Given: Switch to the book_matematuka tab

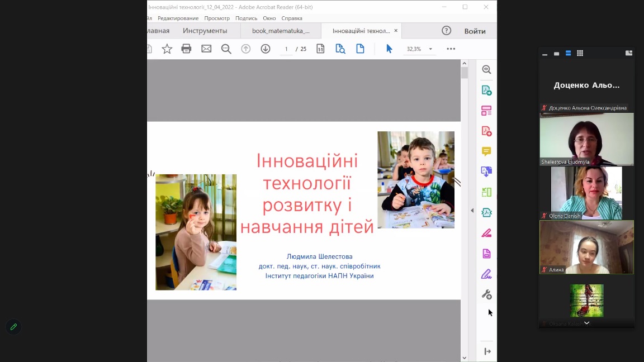Looking at the screenshot, I should click(x=281, y=31).
